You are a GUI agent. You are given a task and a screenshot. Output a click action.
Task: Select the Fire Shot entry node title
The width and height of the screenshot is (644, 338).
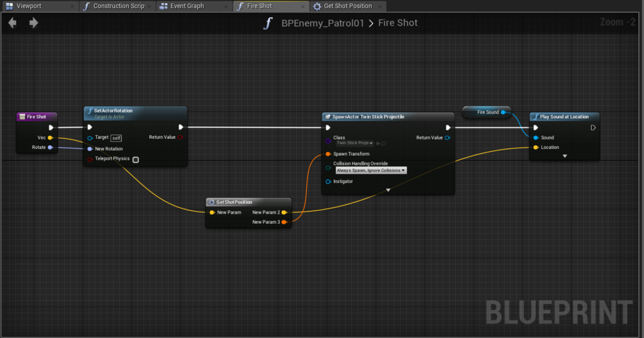click(x=36, y=117)
